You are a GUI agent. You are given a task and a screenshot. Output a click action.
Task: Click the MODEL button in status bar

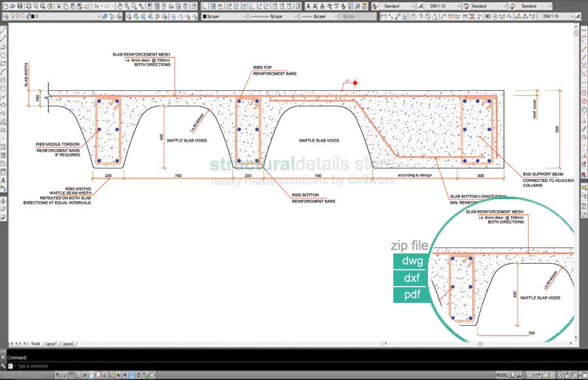502,375
